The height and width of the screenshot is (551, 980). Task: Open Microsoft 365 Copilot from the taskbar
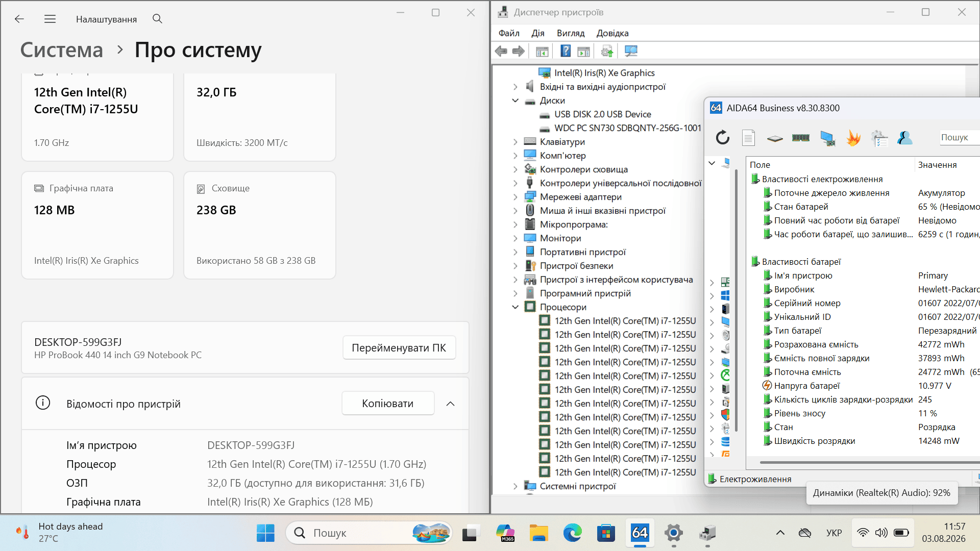[x=505, y=533]
